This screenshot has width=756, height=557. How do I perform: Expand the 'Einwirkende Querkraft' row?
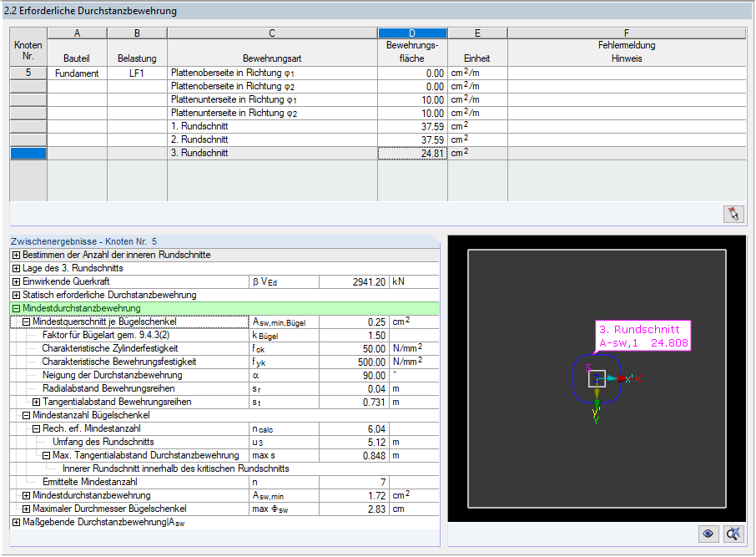coord(16,282)
